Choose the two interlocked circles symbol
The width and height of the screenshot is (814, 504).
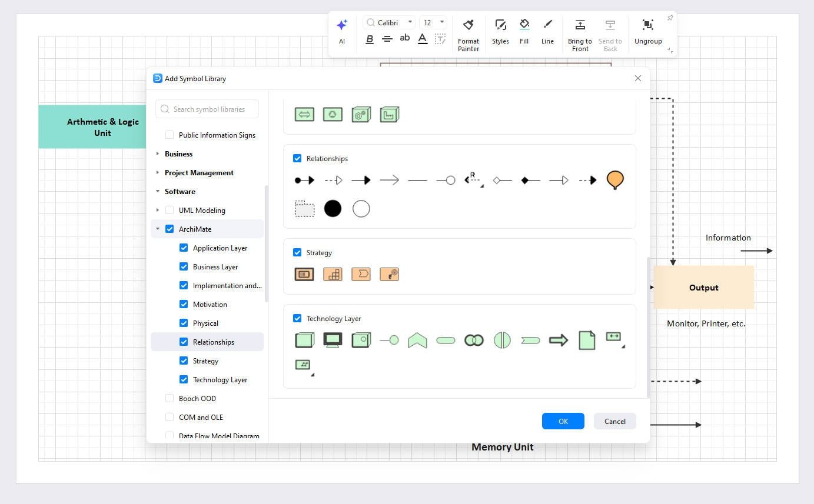[474, 340]
